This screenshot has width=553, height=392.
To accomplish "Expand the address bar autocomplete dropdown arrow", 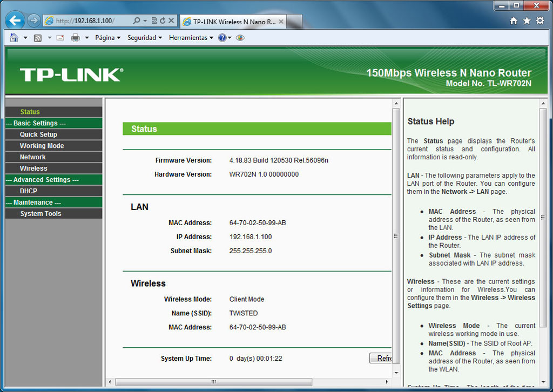I will (145, 21).
